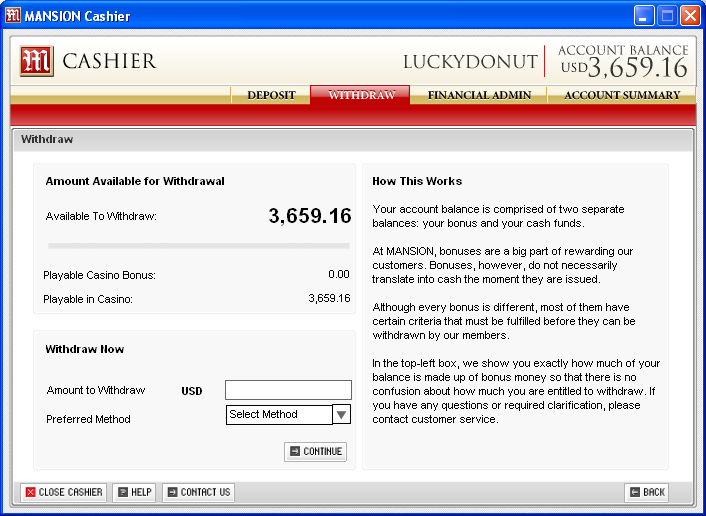Viewport: 706px width, 516px height.
Task: Click the Withdraw section title bar text
Action: (x=47, y=139)
